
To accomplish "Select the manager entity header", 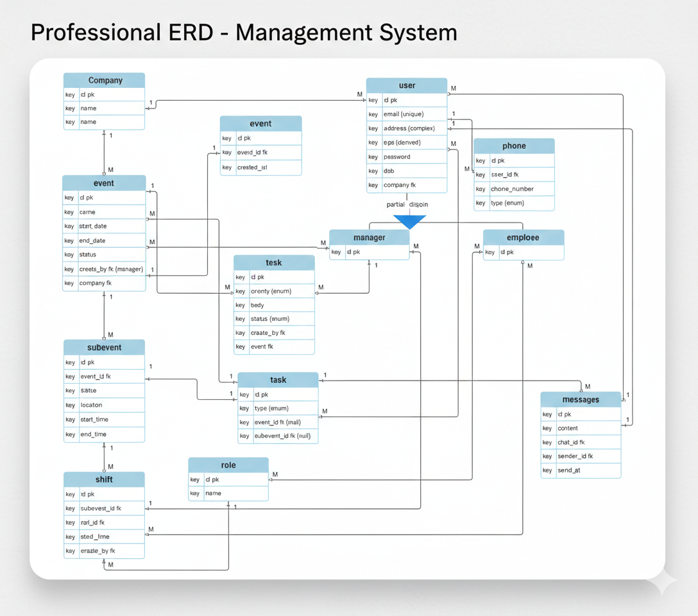I will [x=370, y=237].
